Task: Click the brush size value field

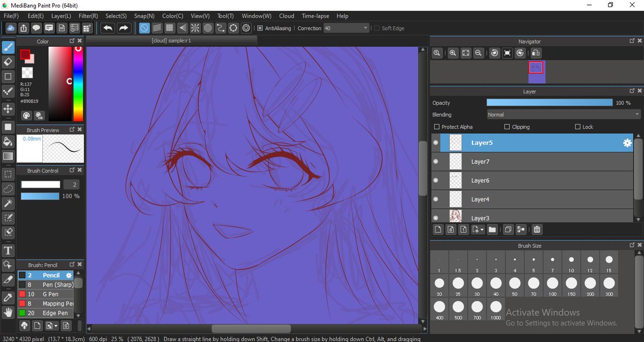Action: pos(71,184)
